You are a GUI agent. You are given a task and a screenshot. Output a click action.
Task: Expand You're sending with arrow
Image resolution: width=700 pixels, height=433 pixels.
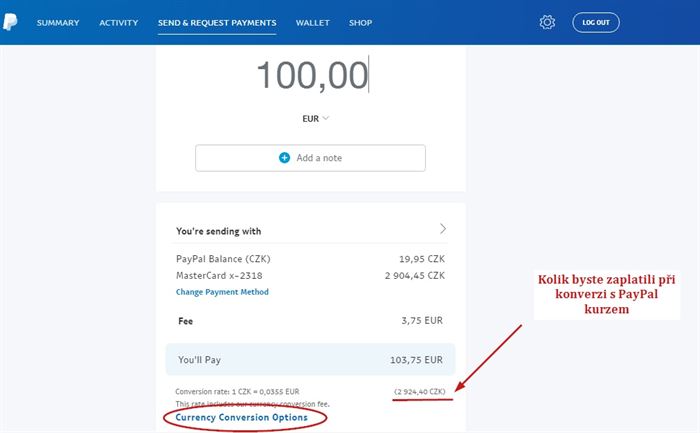pos(442,229)
